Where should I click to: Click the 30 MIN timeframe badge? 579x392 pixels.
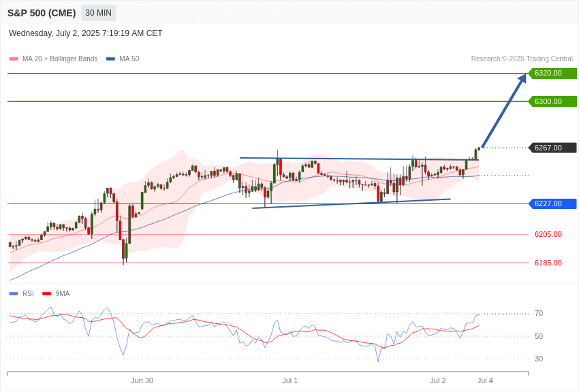98,13
